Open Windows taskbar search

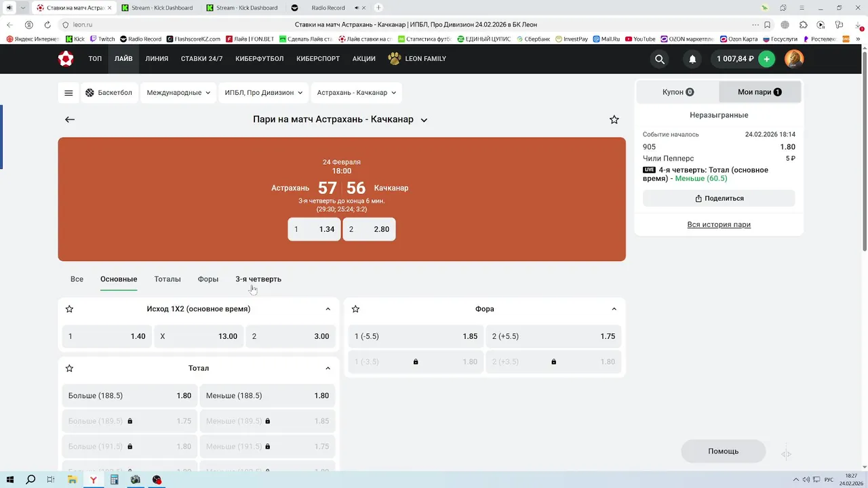31,480
